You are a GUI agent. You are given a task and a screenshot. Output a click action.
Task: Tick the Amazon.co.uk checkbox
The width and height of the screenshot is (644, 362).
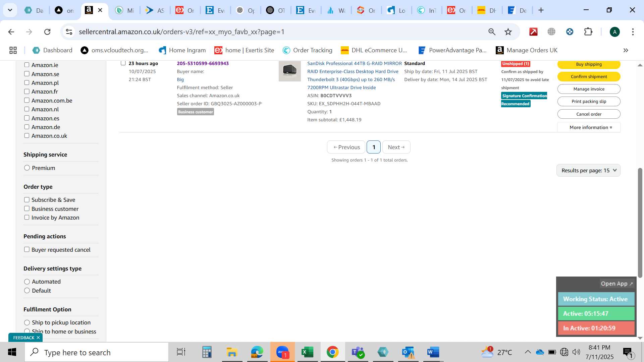[27, 135]
